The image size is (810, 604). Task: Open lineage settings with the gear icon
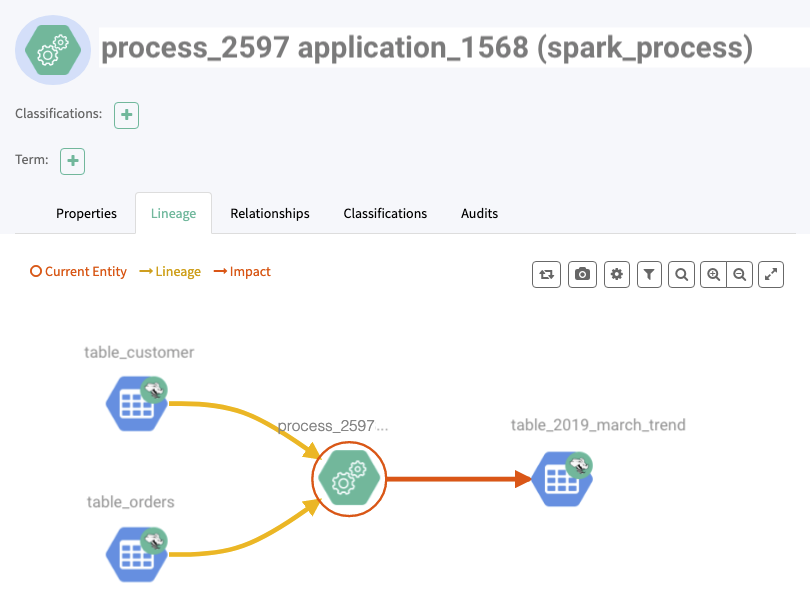click(x=617, y=274)
